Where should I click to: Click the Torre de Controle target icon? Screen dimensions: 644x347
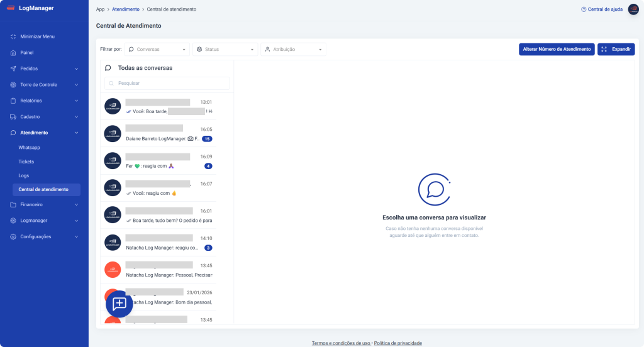tap(13, 85)
